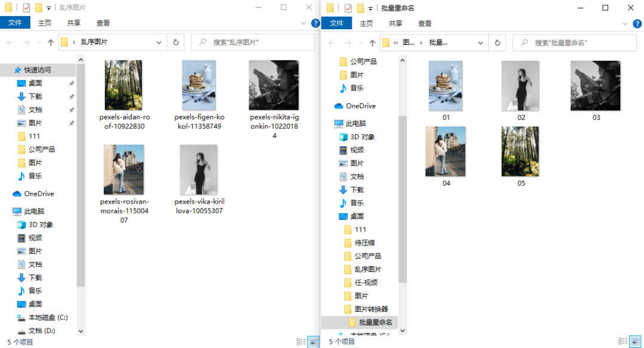Viewport: 644px width, 348px height.
Task: Open the 主页 tab in the 批量重命名 window
Action: 366,23
